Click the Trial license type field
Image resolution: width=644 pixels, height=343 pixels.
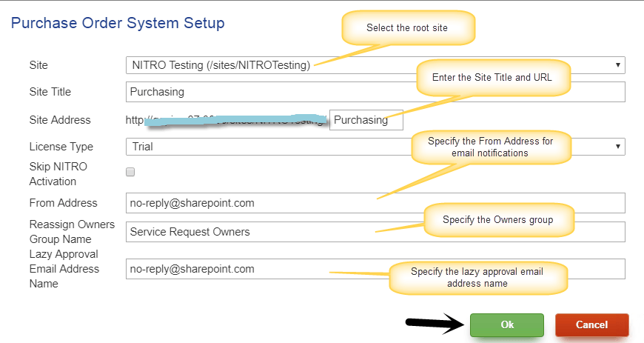(x=375, y=147)
